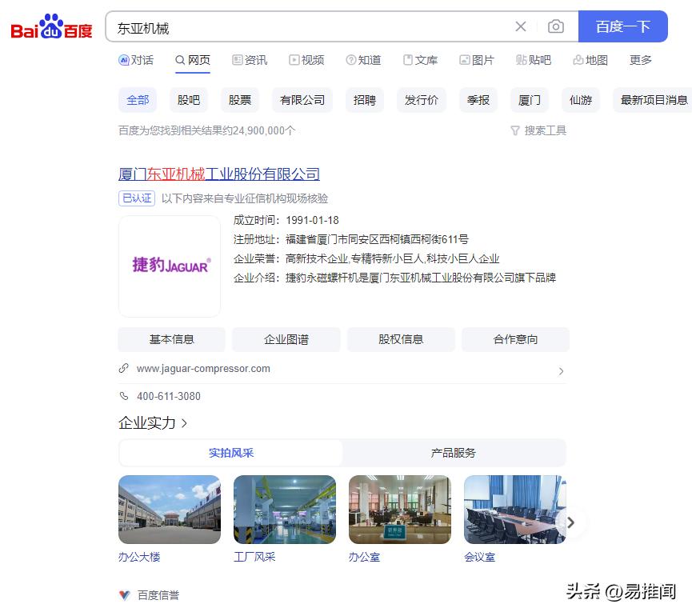Click the 地图 map icon in navigation

(578, 60)
